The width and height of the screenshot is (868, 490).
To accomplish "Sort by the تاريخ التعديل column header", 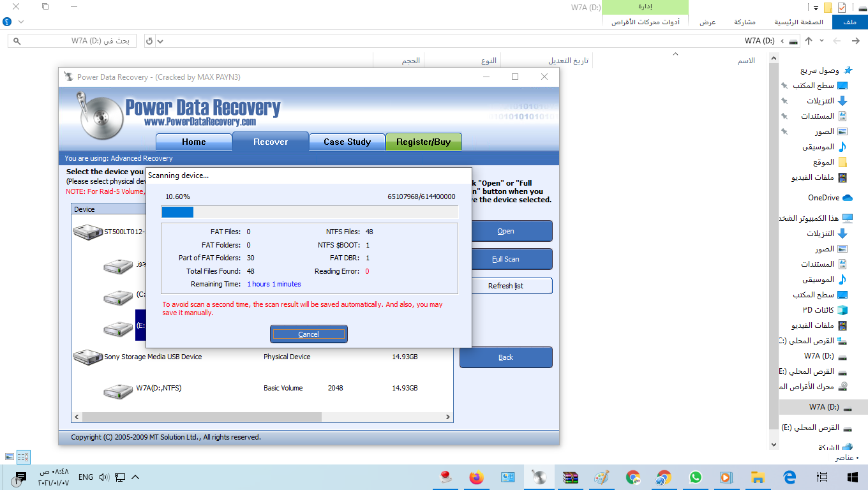I will click(x=569, y=61).
